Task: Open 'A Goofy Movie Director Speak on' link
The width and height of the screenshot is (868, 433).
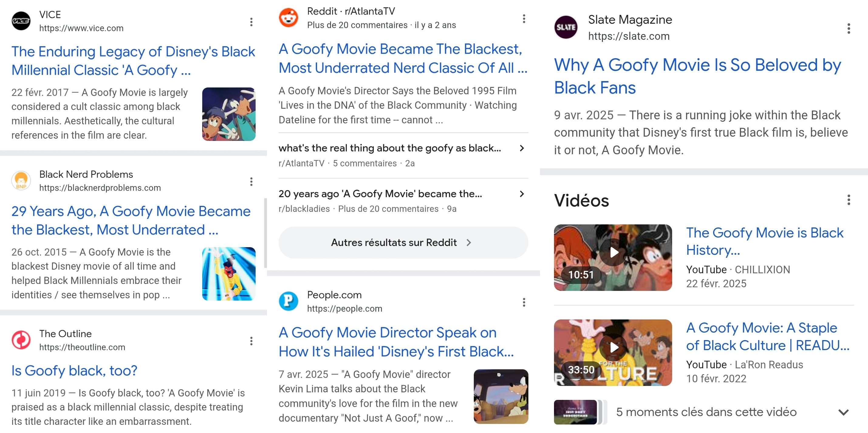Action: coord(396,342)
